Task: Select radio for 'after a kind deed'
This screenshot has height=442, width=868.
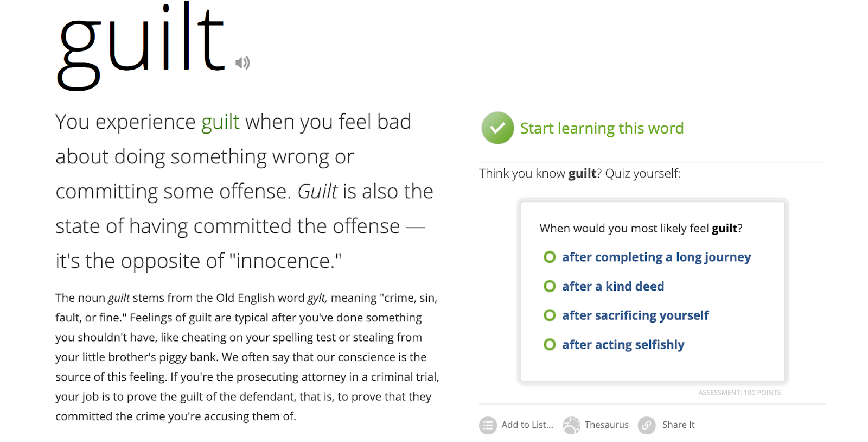Action: coord(550,286)
